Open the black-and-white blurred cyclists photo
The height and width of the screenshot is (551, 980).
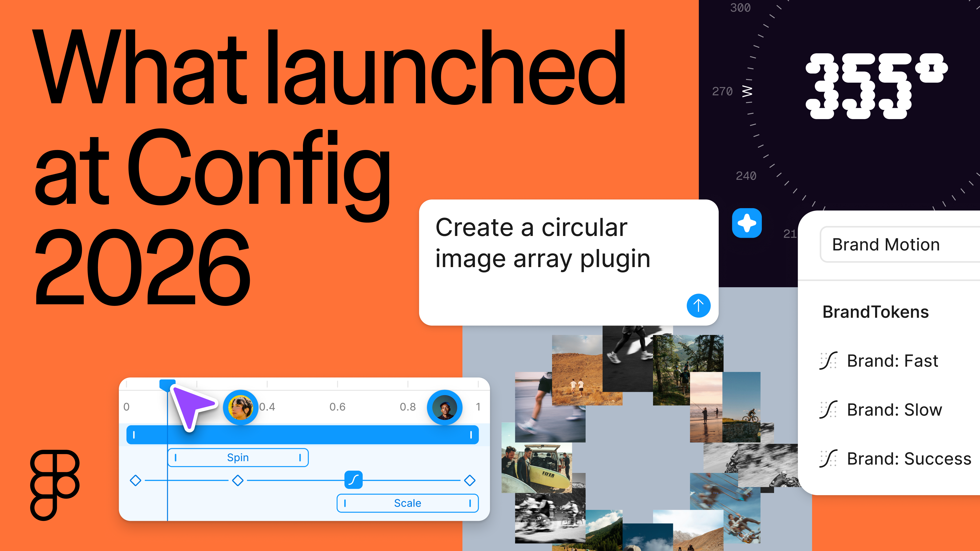550,518
